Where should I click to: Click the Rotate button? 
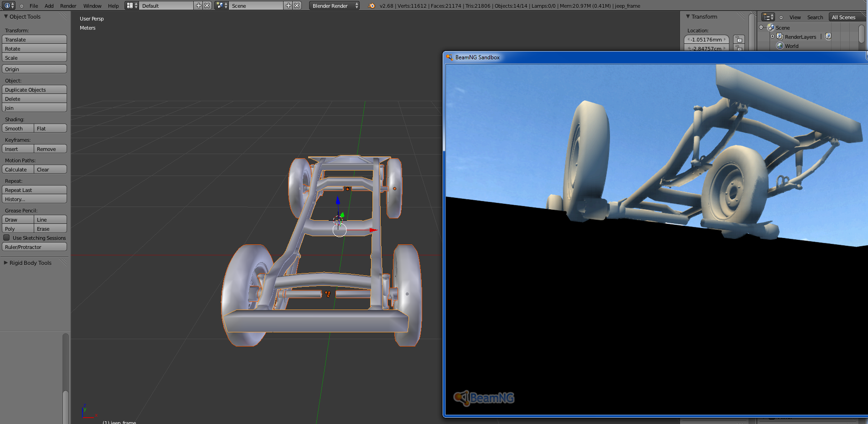click(34, 48)
